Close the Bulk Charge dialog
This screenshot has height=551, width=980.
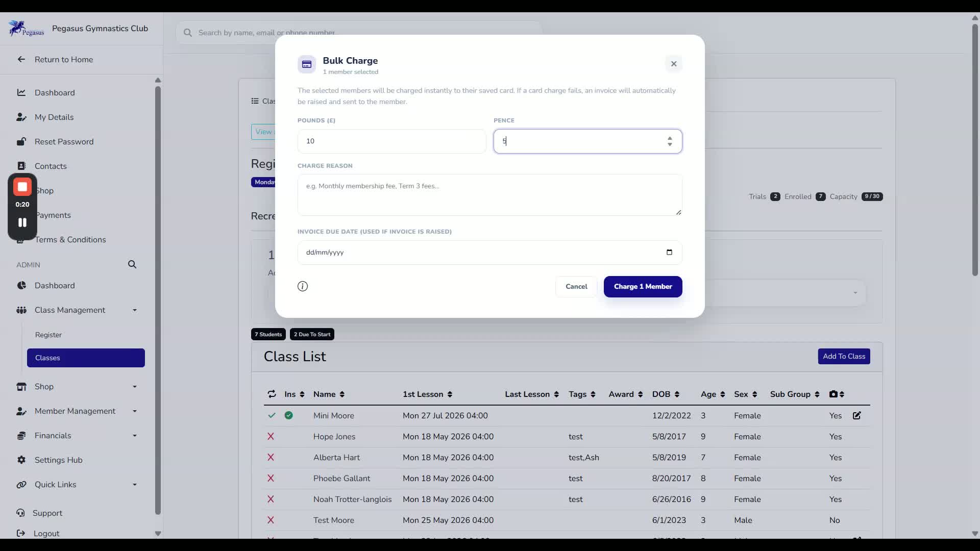coord(674,64)
